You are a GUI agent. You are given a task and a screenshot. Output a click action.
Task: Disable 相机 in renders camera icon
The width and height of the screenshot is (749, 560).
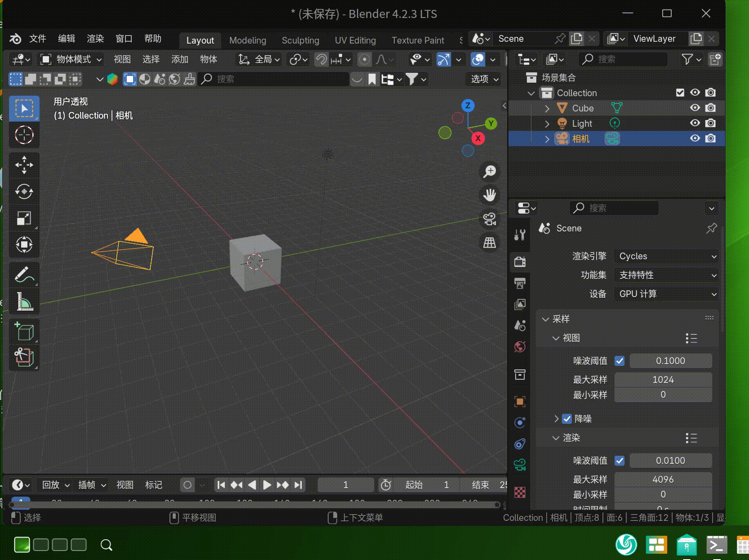coord(710,138)
